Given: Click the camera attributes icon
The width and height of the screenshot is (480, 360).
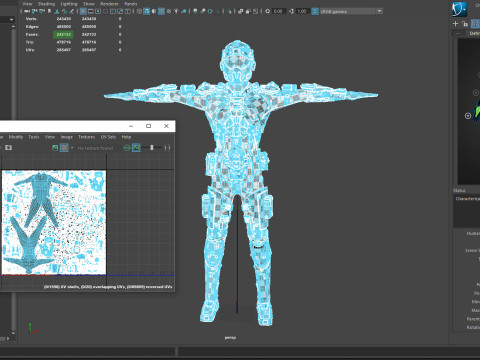Looking at the screenshot, I should (42, 11).
